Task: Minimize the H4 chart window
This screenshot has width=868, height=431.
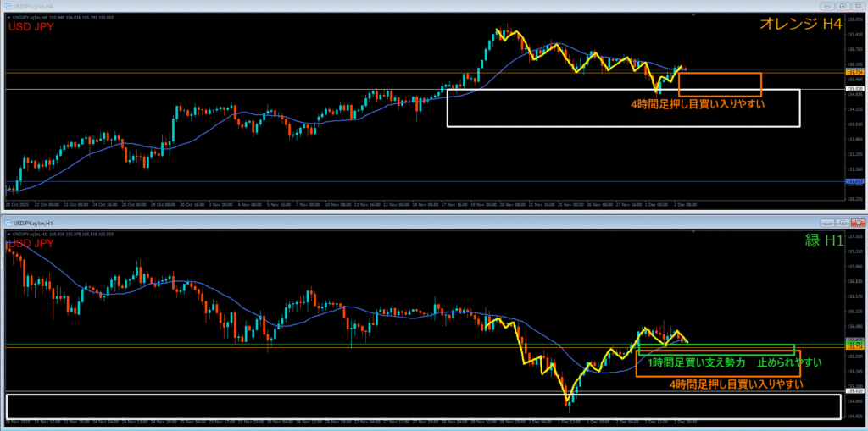Action: 827,6
